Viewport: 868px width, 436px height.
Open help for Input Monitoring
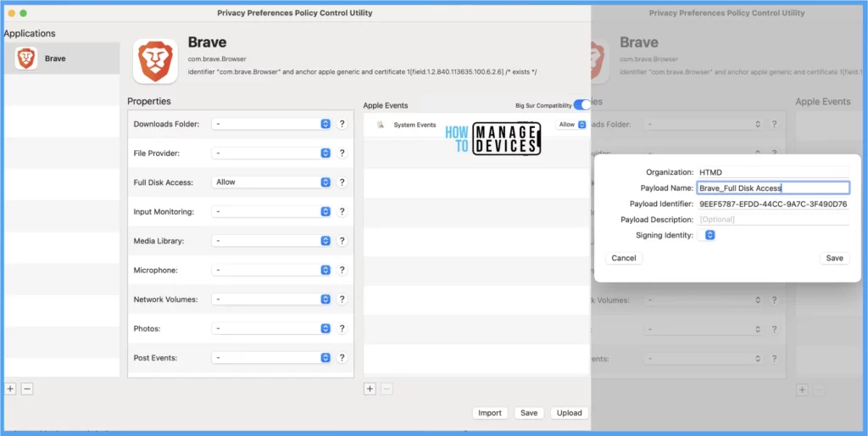point(342,211)
